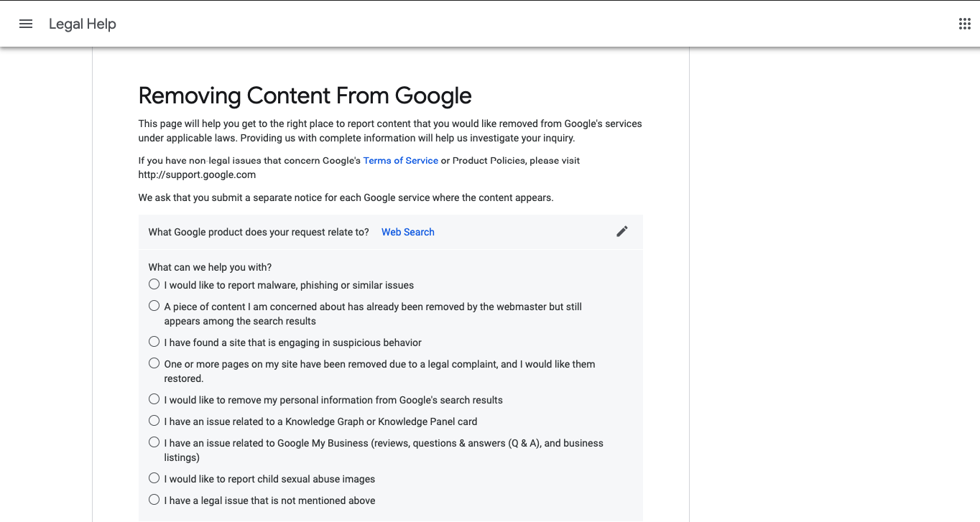Select pages removed due to legal complaint option
Image resolution: width=980 pixels, height=522 pixels.
pyautogui.click(x=154, y=363)
